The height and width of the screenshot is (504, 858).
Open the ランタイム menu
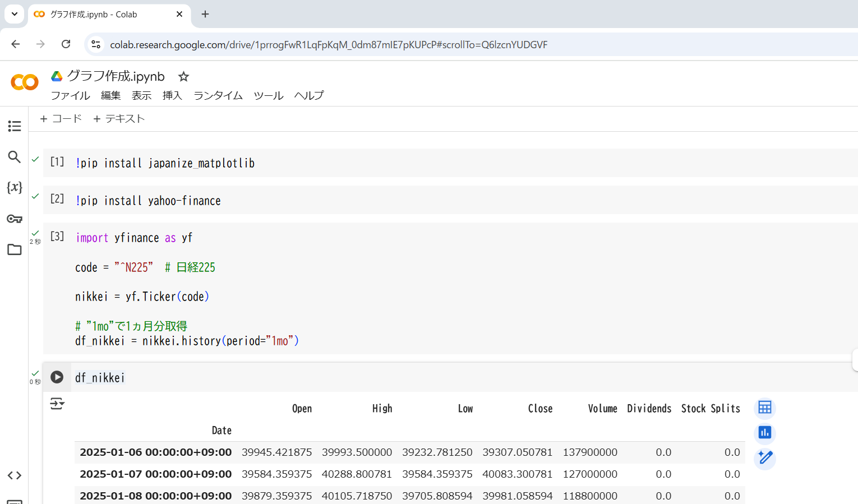coord(218,95)
